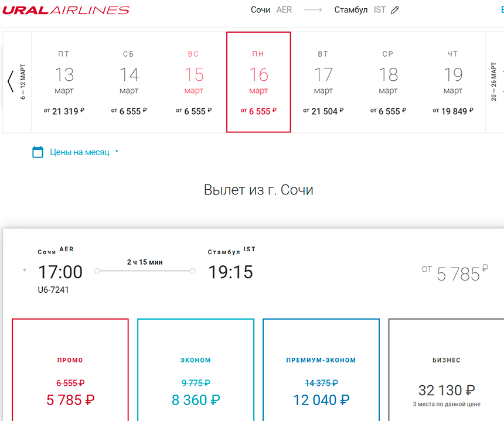Expand flight details with small triangle

(24, 270)
